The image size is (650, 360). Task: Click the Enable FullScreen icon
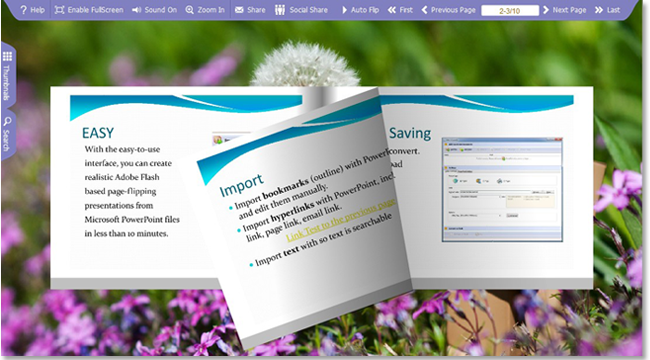(59, 10)
